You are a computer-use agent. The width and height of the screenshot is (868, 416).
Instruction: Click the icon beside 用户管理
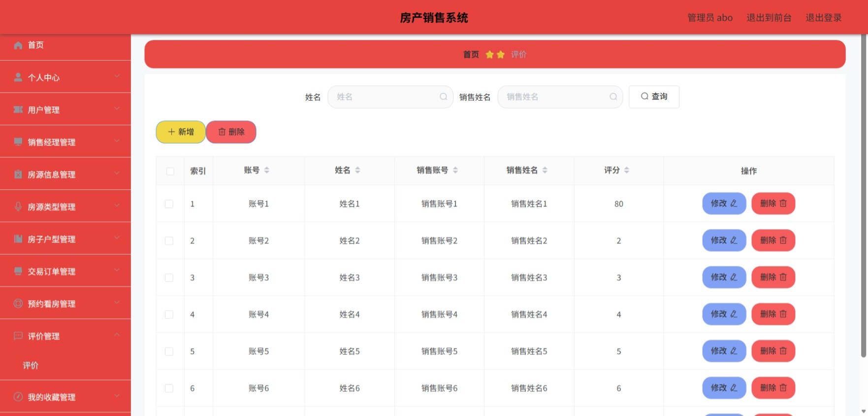click(18, 109)
